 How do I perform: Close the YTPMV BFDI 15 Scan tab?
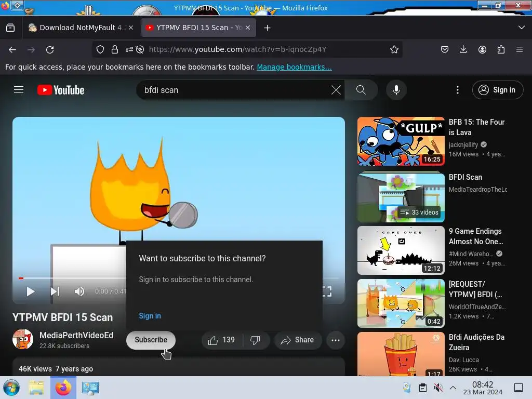click(x=248, y=28)
